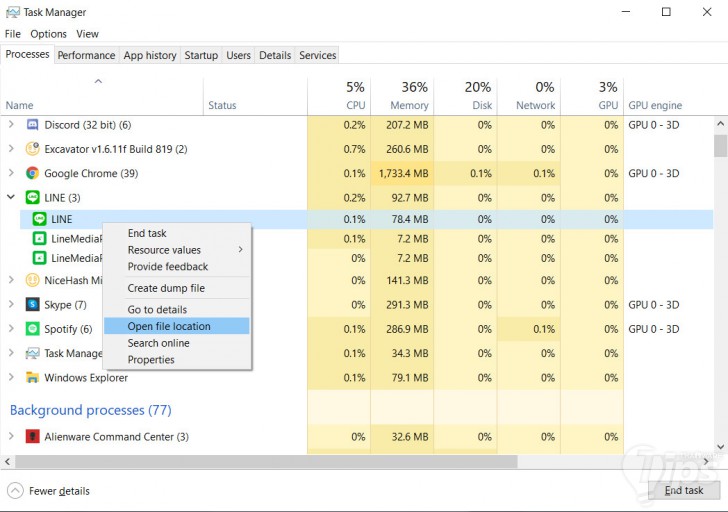Choose End task in context menu
728x512 pixels.
click(x=177, y=233)
